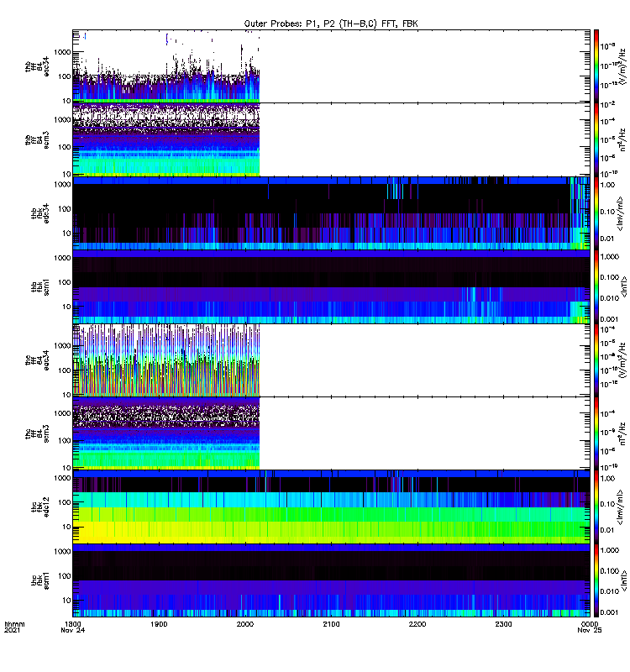Click the "thb fff 64 scm3" y-axis label
Screen dimensions: 630x672
tap(37, 140)
